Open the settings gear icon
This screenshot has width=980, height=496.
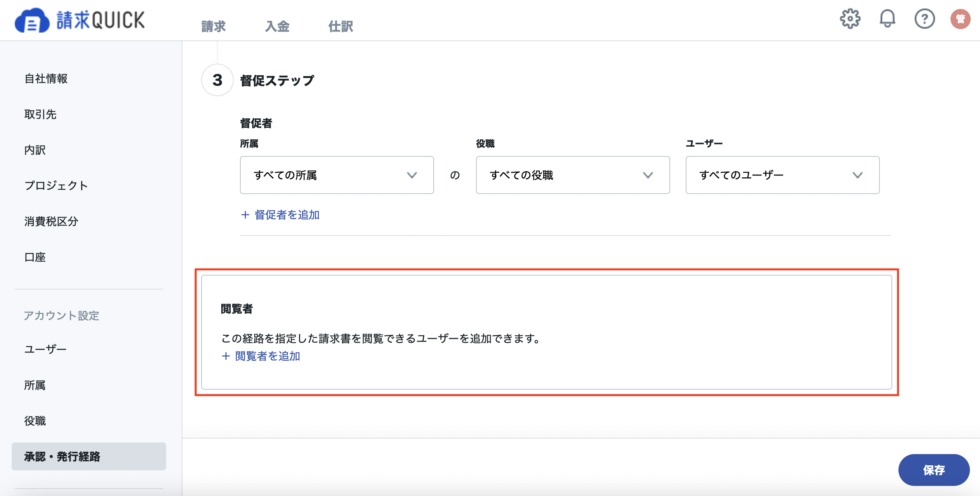[x=850, y=19]
